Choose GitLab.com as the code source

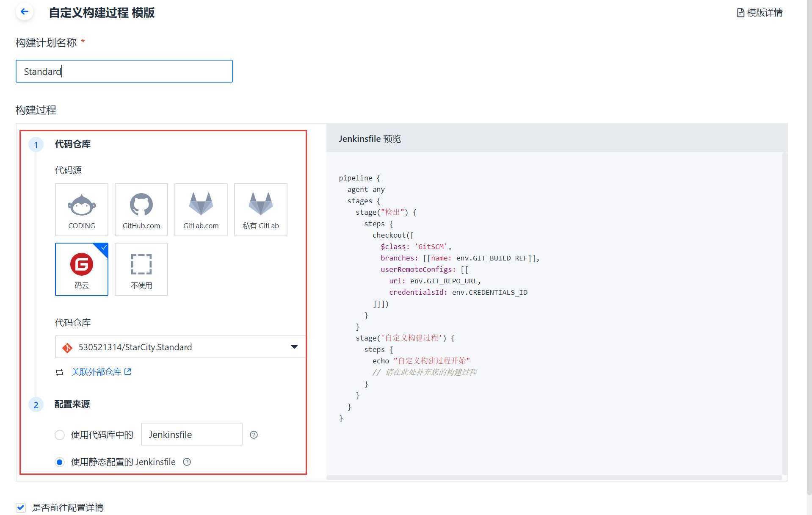point(201,210)
